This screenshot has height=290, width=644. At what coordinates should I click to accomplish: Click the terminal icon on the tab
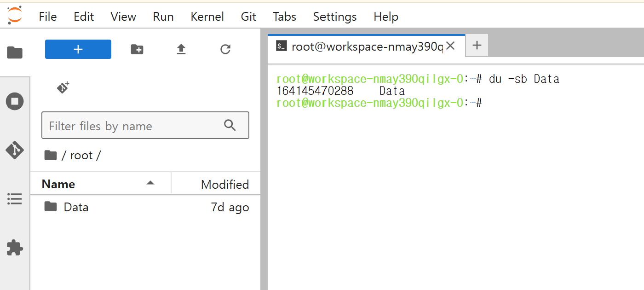point(282,46)
